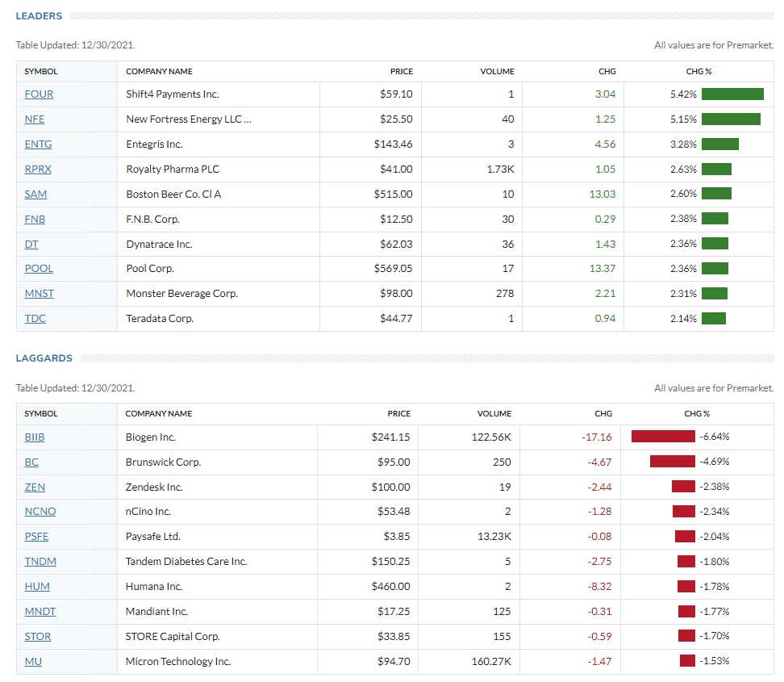This screenshot has width=784, height=682.
Task: Click the Dynatrace Inc. company name
Action: (x=159, y=245)
